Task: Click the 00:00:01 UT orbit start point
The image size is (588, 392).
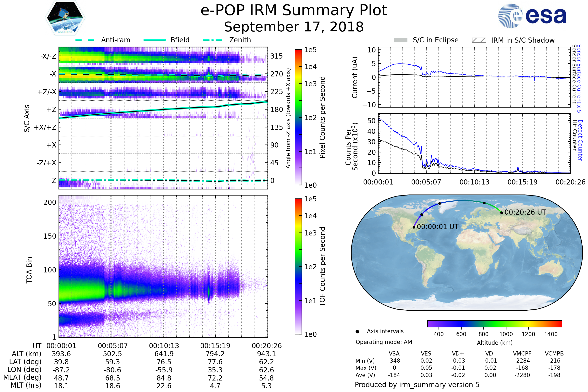Action: click(414, 227)
